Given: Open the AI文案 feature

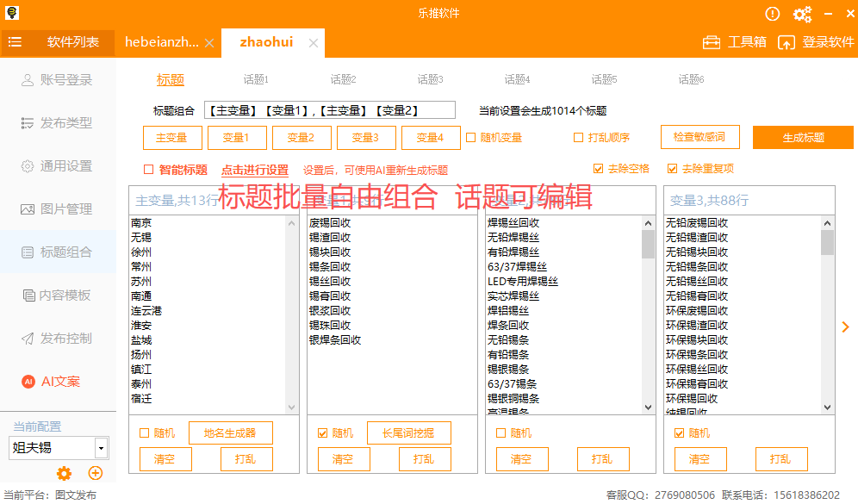Looking at the screenshot, I should (58, 380).
